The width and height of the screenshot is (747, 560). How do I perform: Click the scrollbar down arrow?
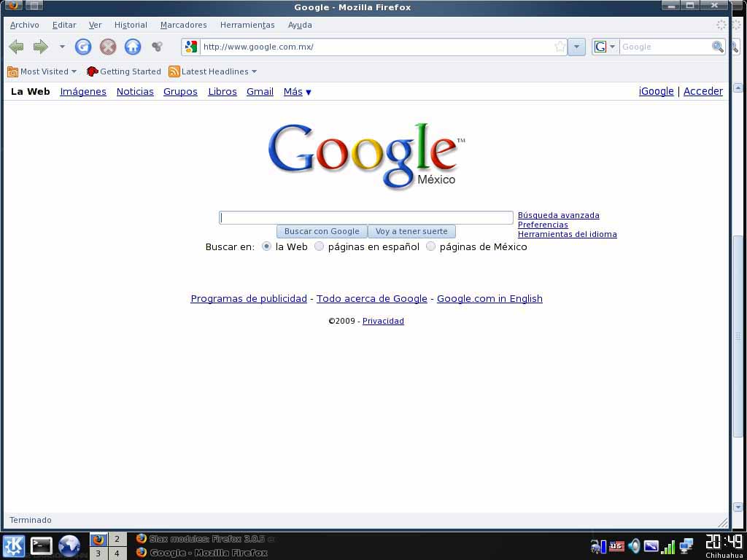[738, 507]
